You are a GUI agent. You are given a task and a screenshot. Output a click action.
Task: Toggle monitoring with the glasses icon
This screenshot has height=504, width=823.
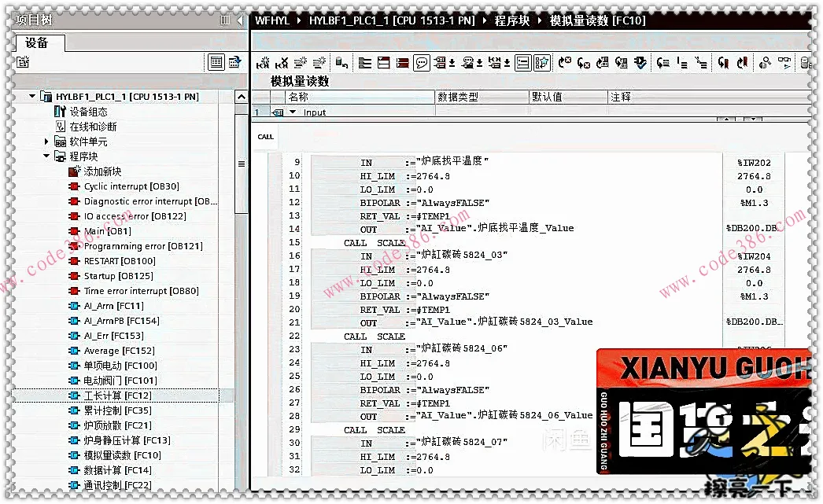[x=784, y=63]
